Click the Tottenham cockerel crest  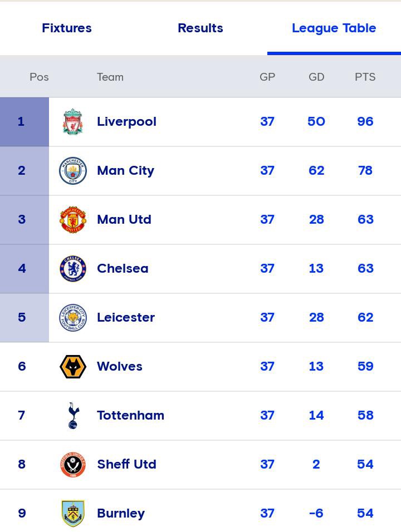click(73, 416)
